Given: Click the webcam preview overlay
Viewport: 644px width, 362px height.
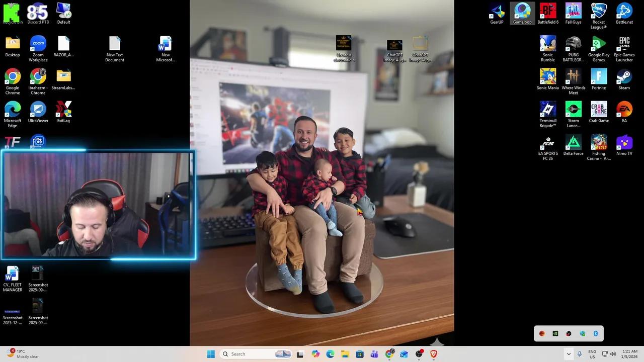Looking at the screenshot, I should (98, 205).
